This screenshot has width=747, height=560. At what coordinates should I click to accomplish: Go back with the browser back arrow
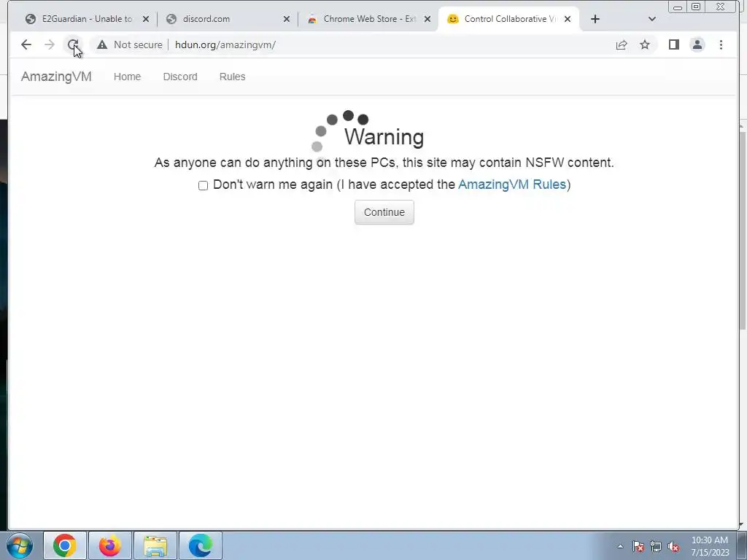click(x=26, y=44)
